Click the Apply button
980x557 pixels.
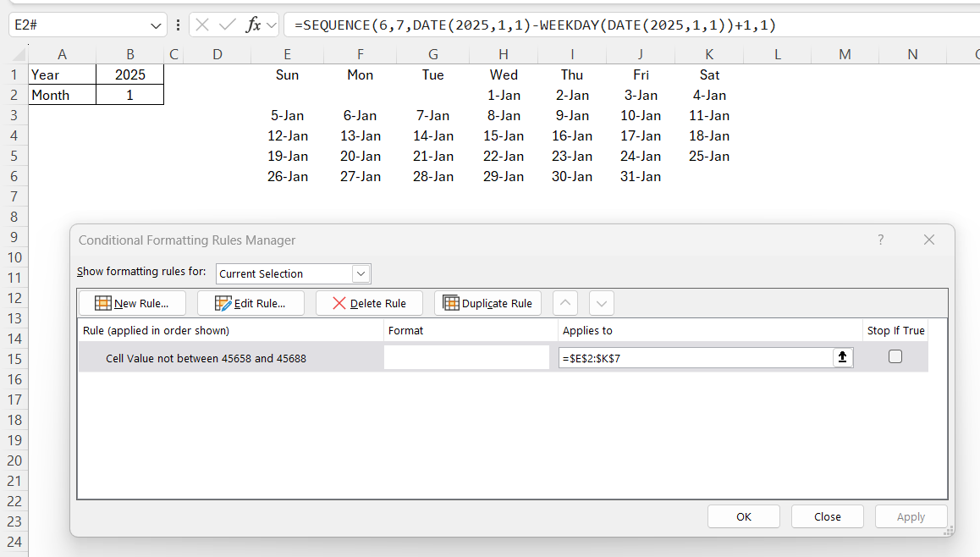coord(911,516)
